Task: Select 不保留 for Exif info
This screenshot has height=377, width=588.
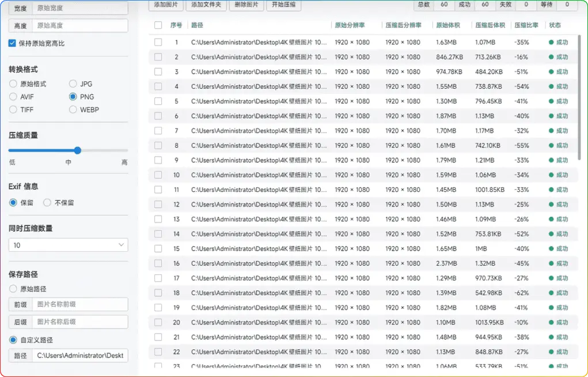Action: click(48, 203)
